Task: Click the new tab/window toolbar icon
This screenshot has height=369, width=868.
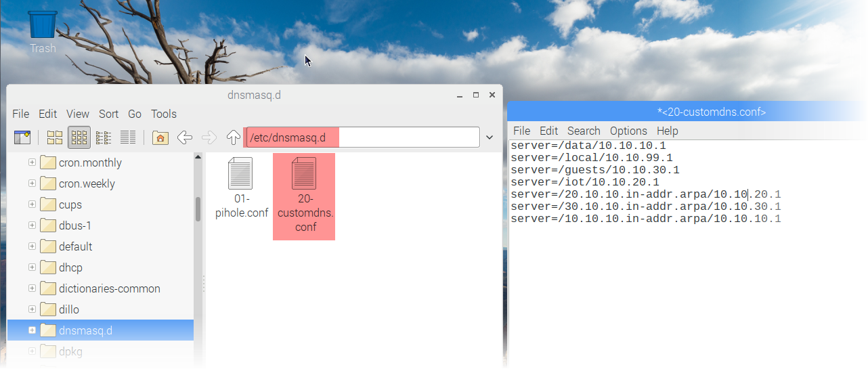Action: click(22, 137)
